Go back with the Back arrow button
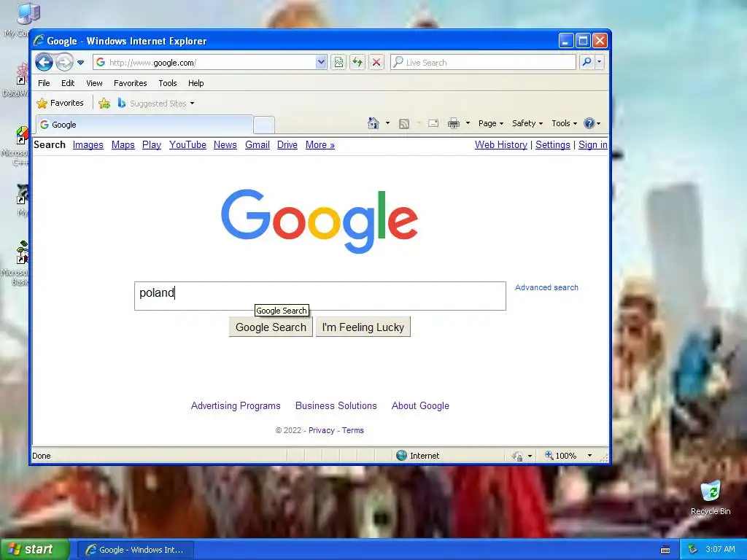This screenshot has height=560, width=747. point(44,63)
